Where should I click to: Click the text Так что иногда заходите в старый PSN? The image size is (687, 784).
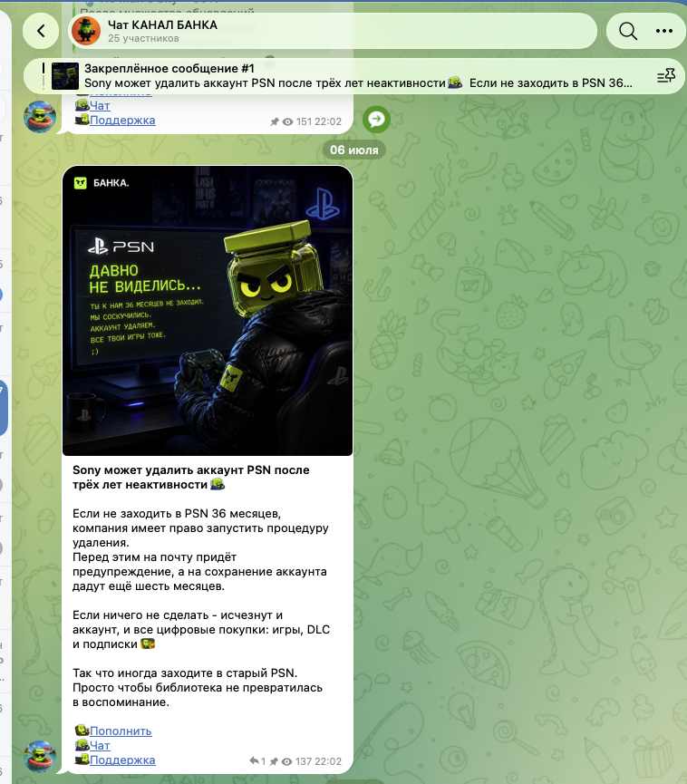point(185,673)
